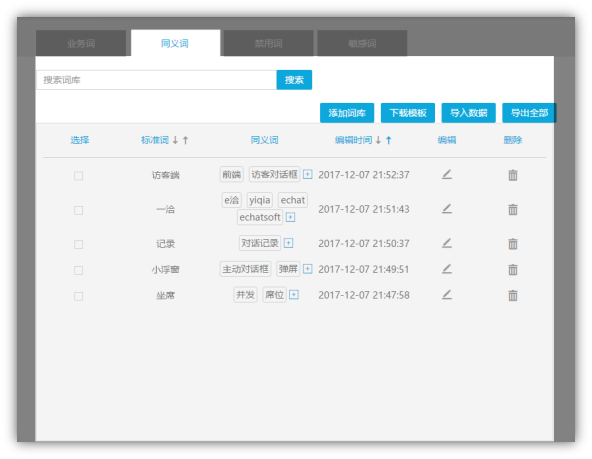The width and height of the screenshot is (592, 459).
Task: Select the checkbox for 一洽 row
Action: 79,210
